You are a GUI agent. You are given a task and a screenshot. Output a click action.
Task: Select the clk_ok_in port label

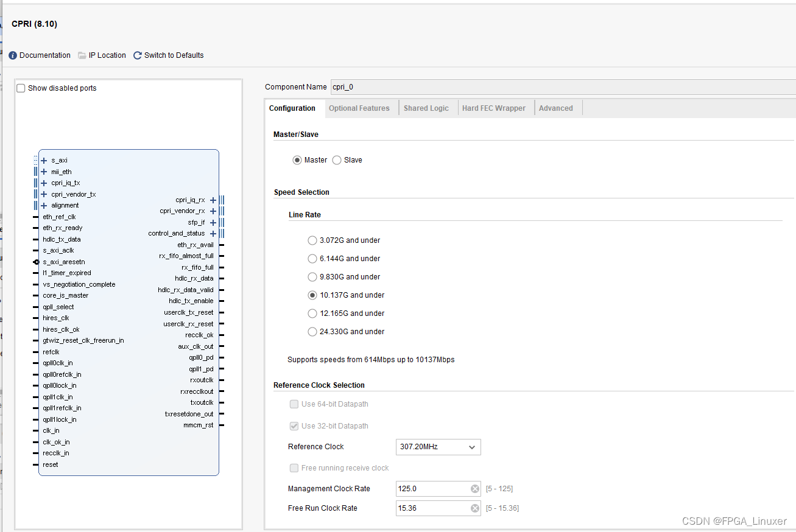(x=56, y=442)
